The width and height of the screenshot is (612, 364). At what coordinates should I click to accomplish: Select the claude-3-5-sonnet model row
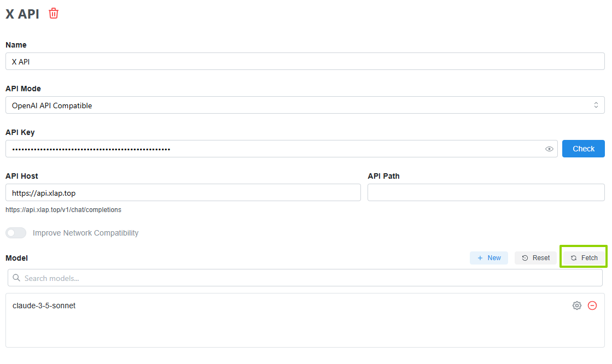point(305,306)
